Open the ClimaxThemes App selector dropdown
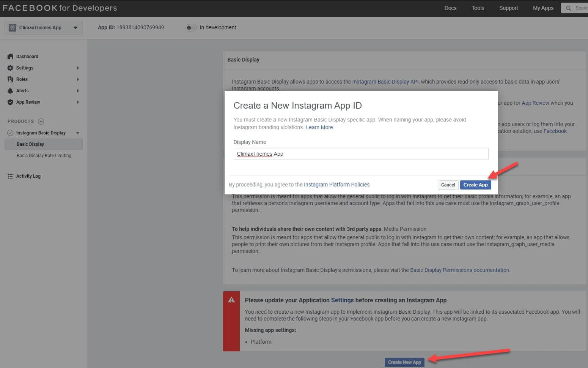This screenshot has height=368, width=588. point(44,28)
